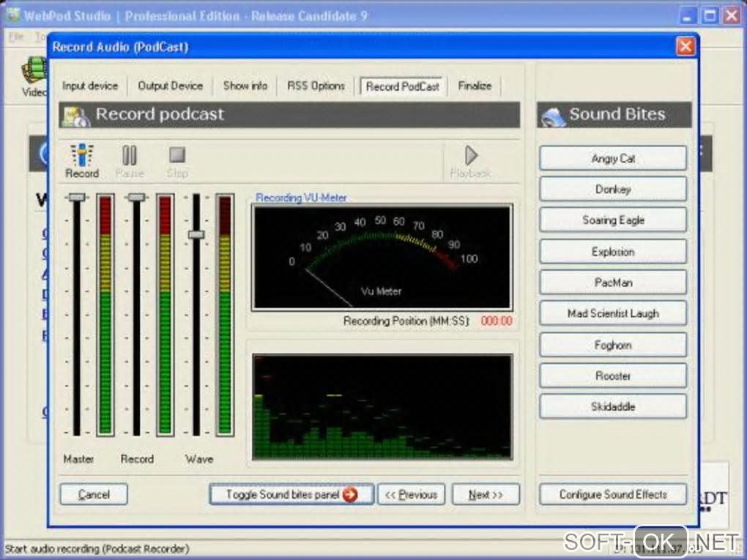
Task: Go to the Finalize tab
Action: click(x=475, y=86)
